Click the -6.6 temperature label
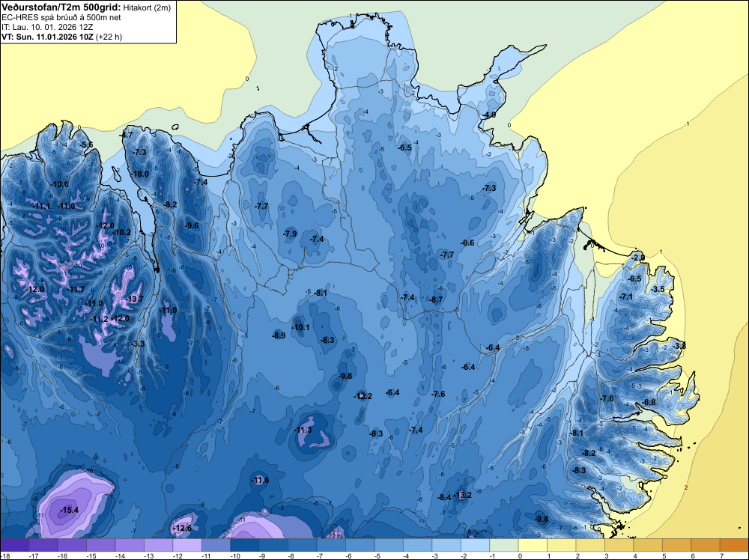Viewport: 749px width, 560px height. (x=467, y=243)
